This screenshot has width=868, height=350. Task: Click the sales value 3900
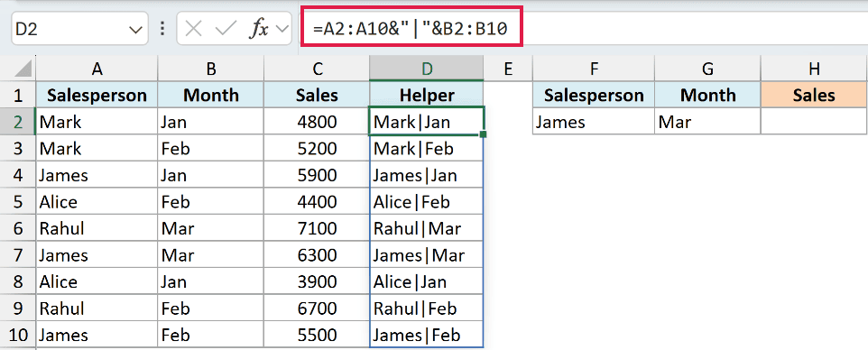318,281
